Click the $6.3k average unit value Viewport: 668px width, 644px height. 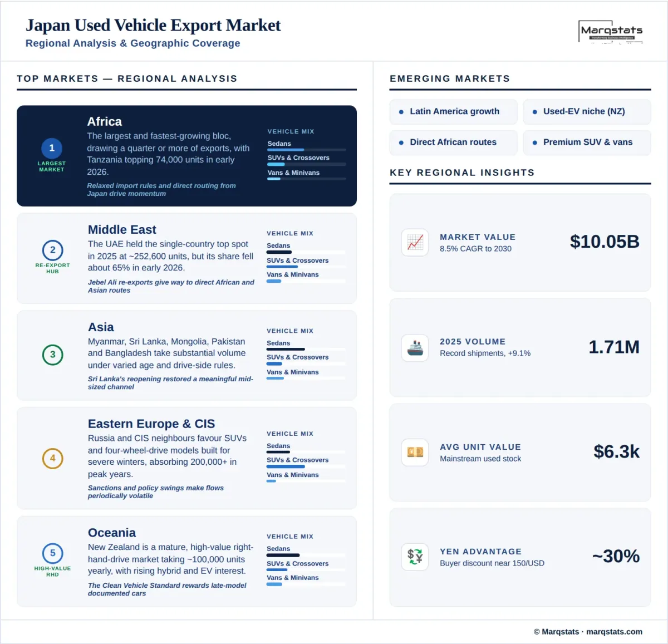click(x=616, y=451)
